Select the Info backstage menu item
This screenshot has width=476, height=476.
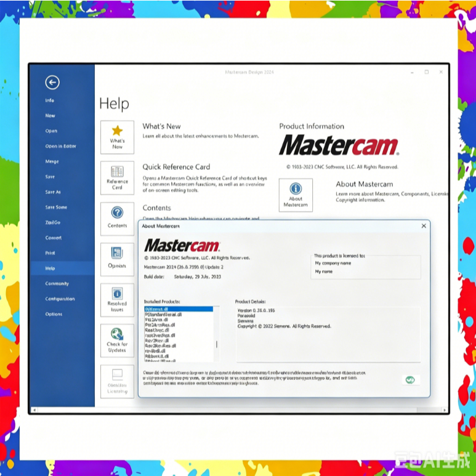coord(50,100)
